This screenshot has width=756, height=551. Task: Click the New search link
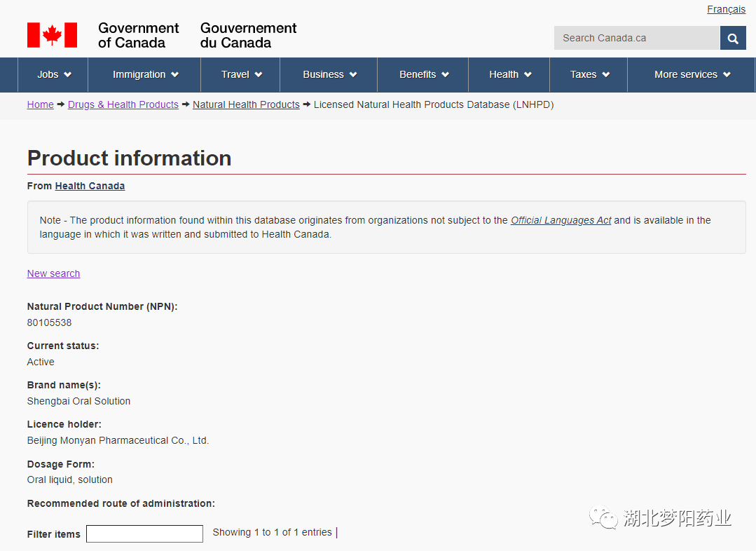point(53,273)
